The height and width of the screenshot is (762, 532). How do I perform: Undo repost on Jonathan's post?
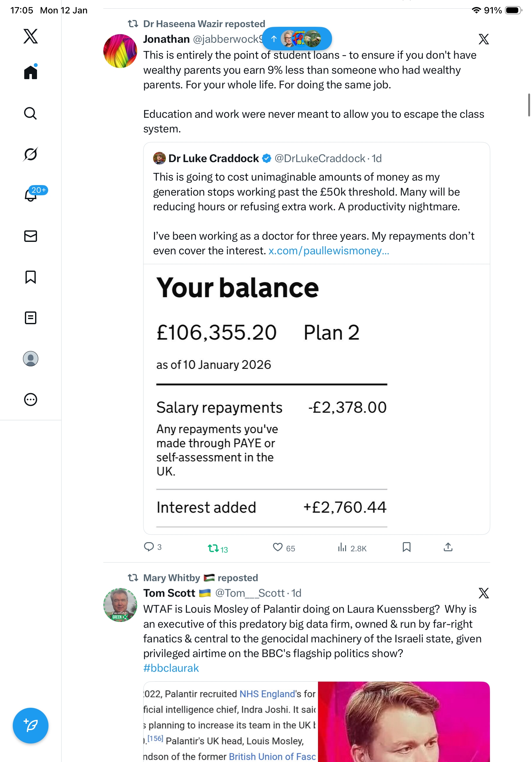217,548
